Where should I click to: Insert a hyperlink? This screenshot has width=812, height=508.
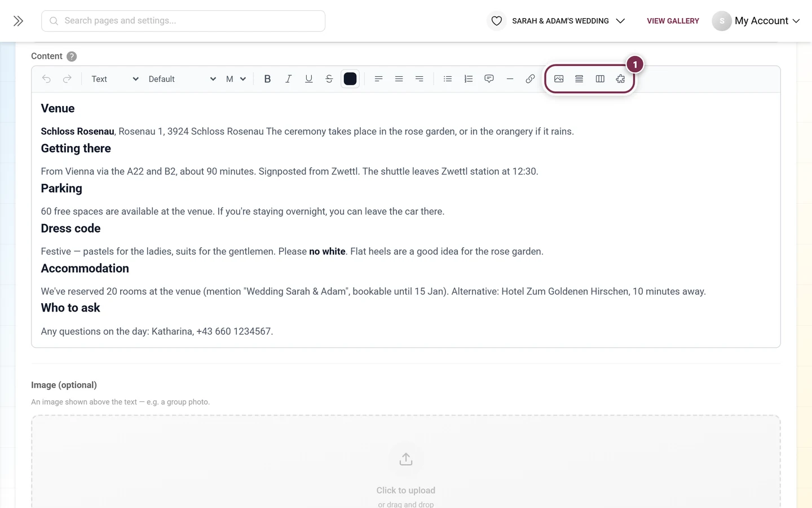(530, 79)
